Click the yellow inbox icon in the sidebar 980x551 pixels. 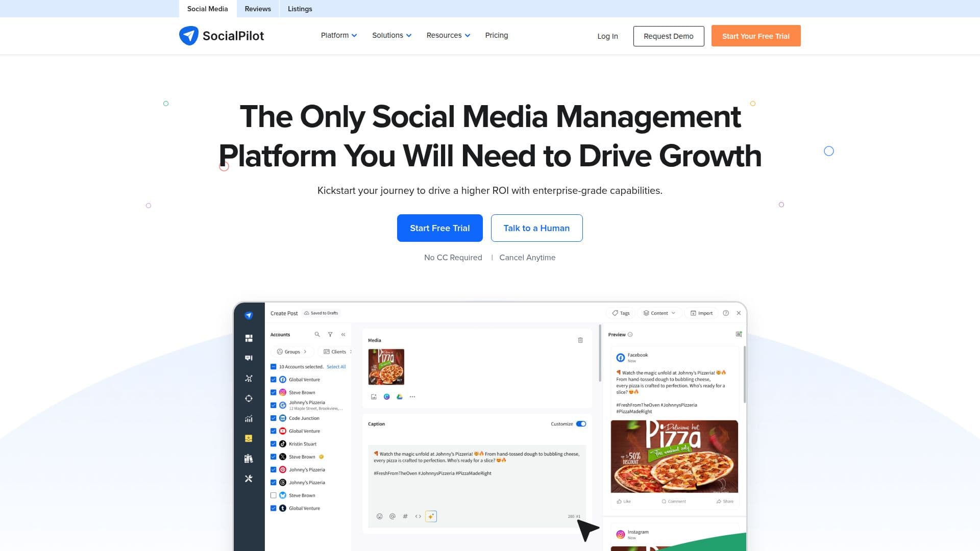pos(249,438)
